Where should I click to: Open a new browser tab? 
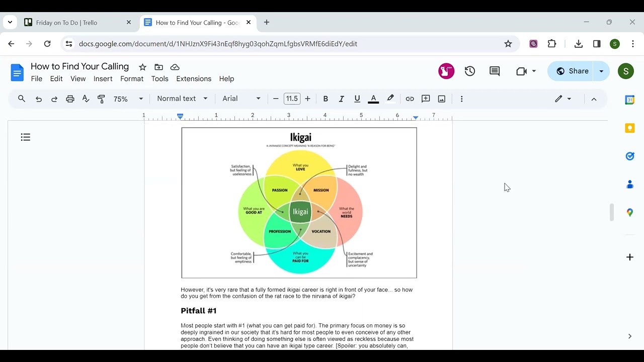point(267,23)
